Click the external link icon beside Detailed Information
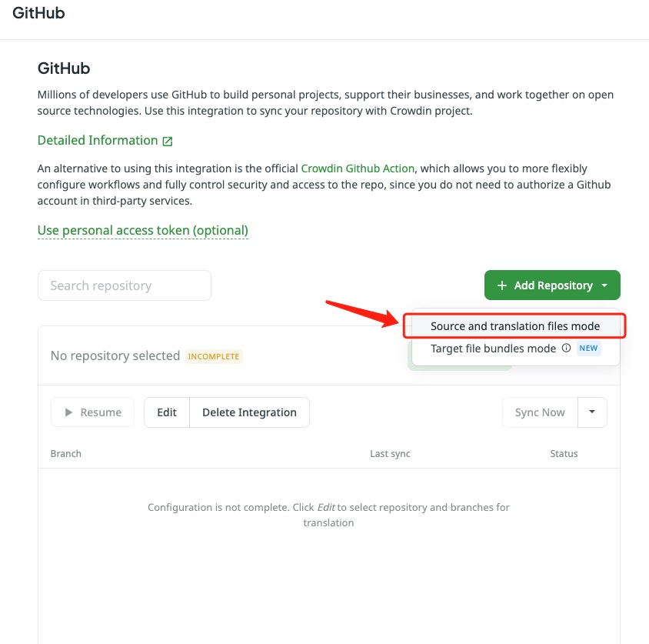Screen dimensions: 649x644 click(167, 142)
